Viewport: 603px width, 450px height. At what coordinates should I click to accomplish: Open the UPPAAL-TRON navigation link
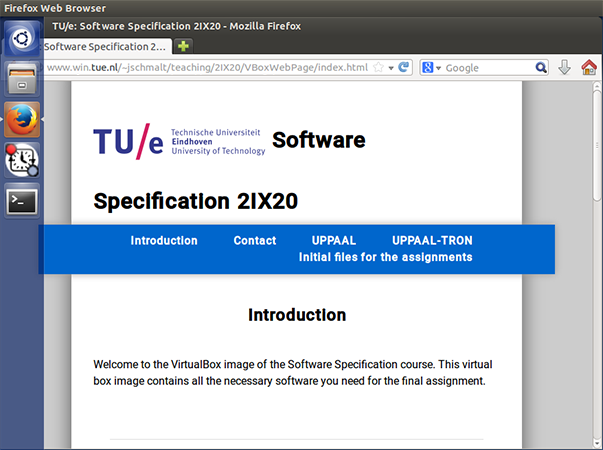point(432,241)
